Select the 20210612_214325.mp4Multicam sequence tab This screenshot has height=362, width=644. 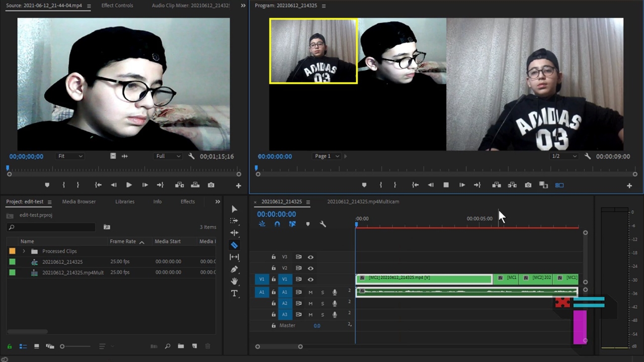coord(363,202)
